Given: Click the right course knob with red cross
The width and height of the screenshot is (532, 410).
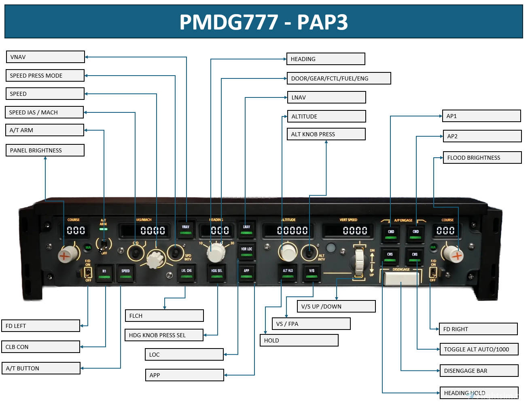Looking at the screenshot, I should 453,254.
